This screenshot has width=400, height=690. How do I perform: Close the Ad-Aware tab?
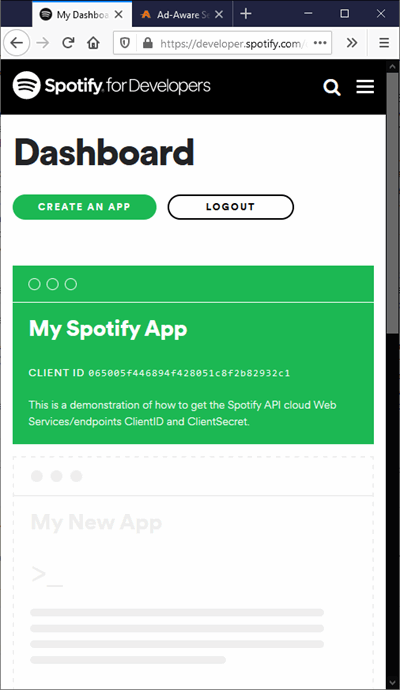[x=219, y=15]
